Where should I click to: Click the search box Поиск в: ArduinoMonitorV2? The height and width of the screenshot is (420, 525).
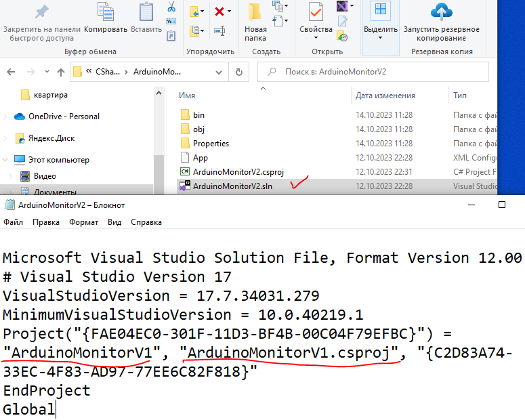[x=373, y=72]
